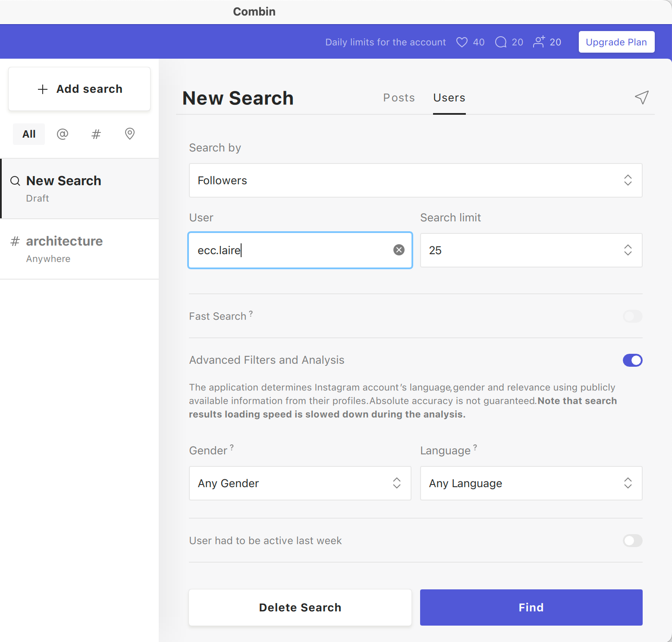Adjust the Search limit stepper field
The width and height of the screenshot is (672, 642).
(628, 250)
